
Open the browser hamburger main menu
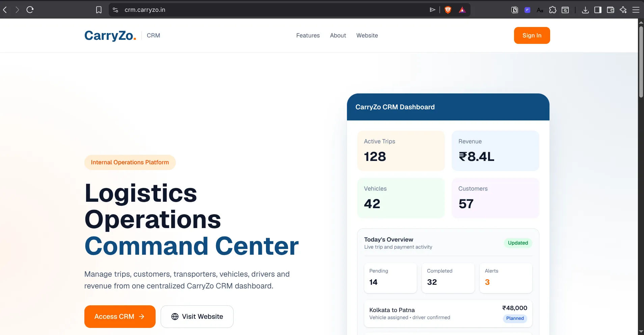click(636, 10)
